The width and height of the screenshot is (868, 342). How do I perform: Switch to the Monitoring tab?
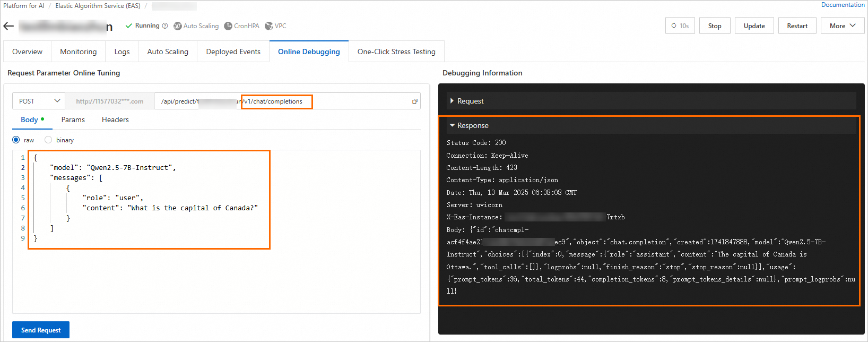[x=79, y=52]
